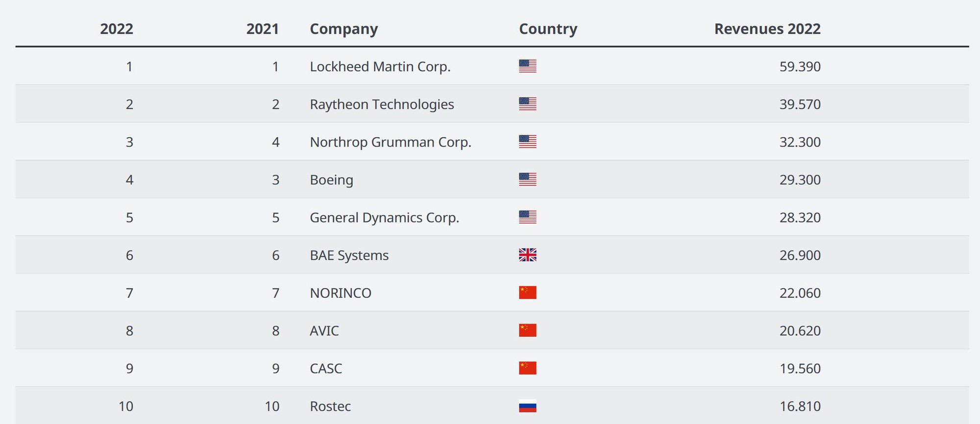Select the BAE Systems company name
This screenshot has height=424, width=980.
tap(349, 255)
